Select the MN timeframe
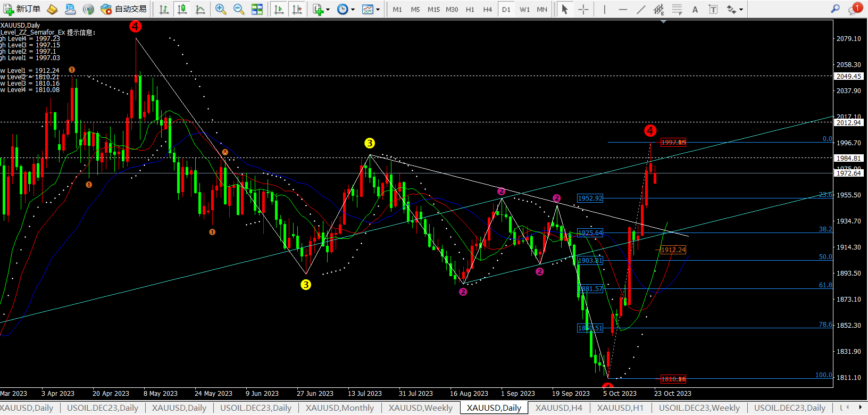 [542, 10]
